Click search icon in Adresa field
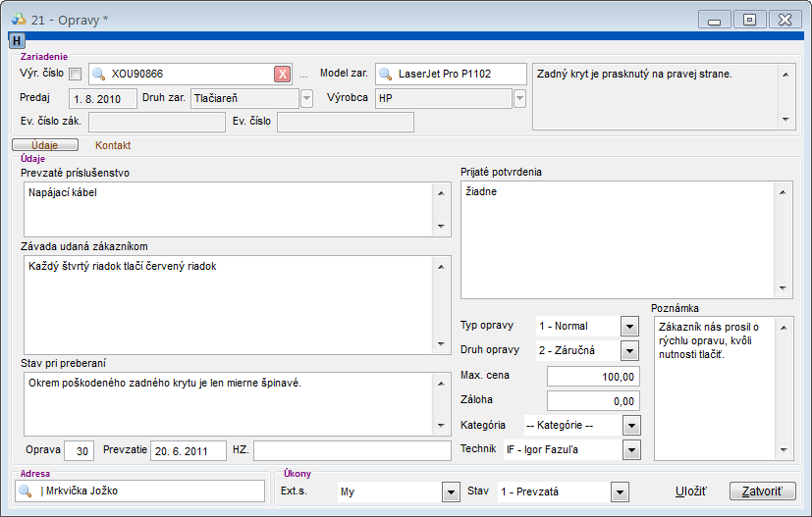 click(x=26, y=491)
